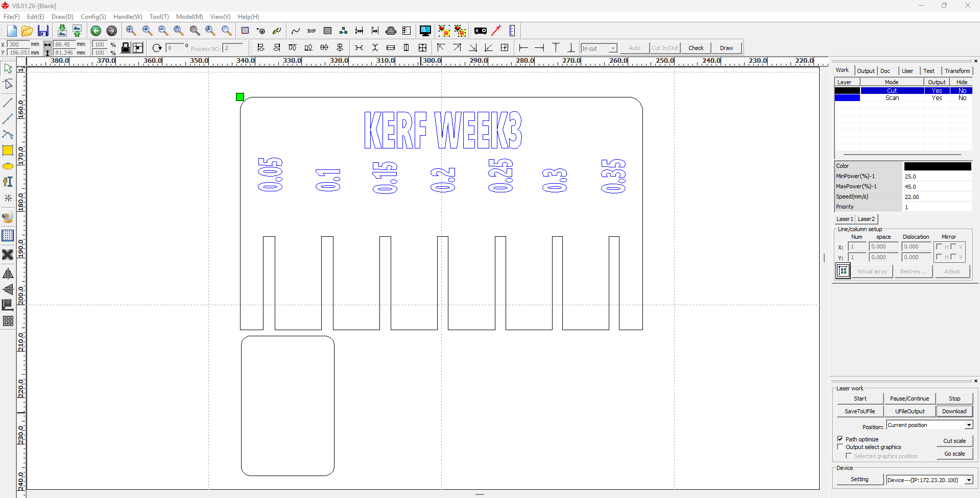Viewport: 980px width, 498px height.
Task: Click inside the Process NO input field
Action: (x=233, y=48)
